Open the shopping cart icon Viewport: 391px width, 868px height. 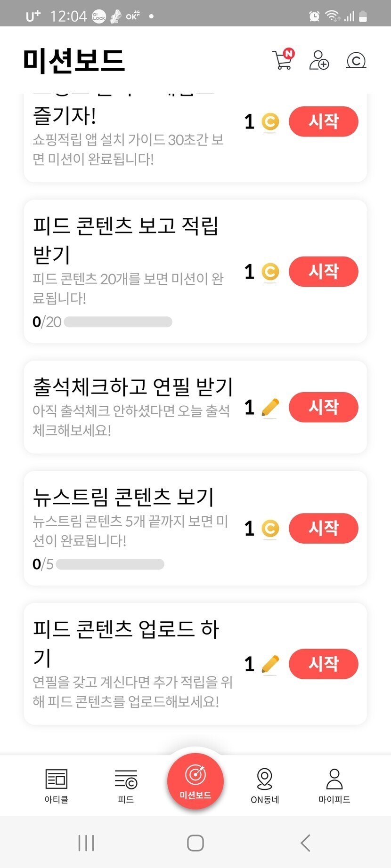tap(283, 60)
